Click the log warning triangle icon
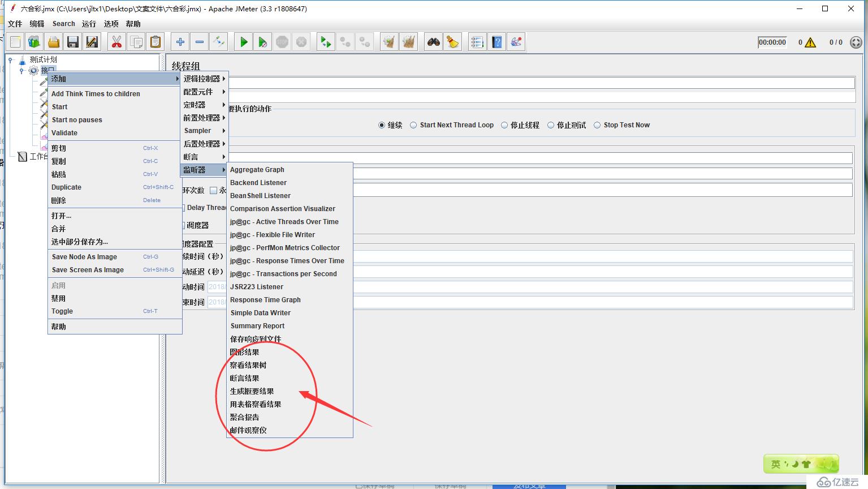 810,42
